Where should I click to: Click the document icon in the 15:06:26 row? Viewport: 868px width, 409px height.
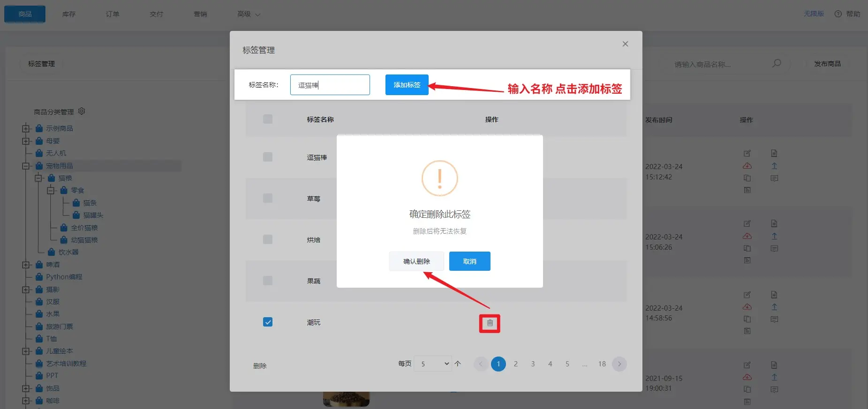774,223
